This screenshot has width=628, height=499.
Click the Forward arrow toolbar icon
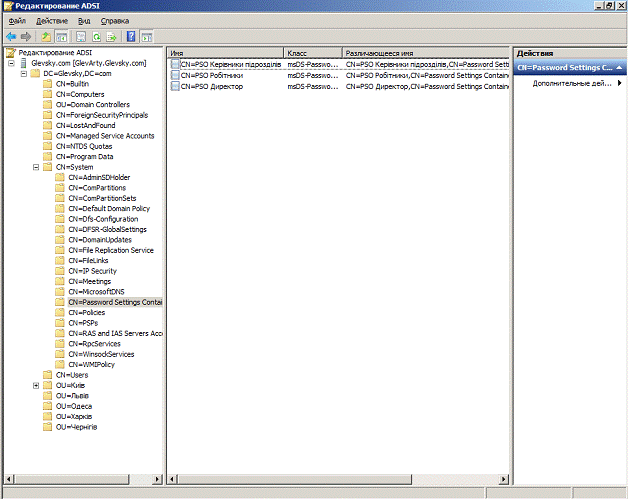point(25,36)
